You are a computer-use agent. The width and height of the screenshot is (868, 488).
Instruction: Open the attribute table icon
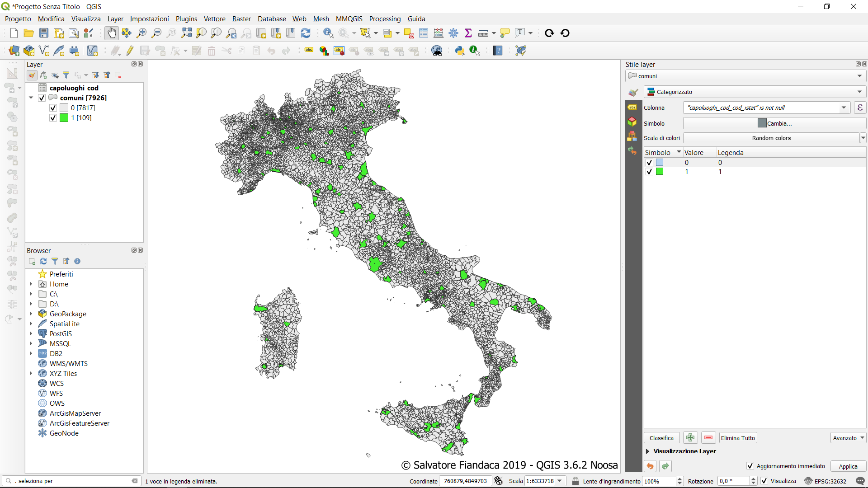424,33
